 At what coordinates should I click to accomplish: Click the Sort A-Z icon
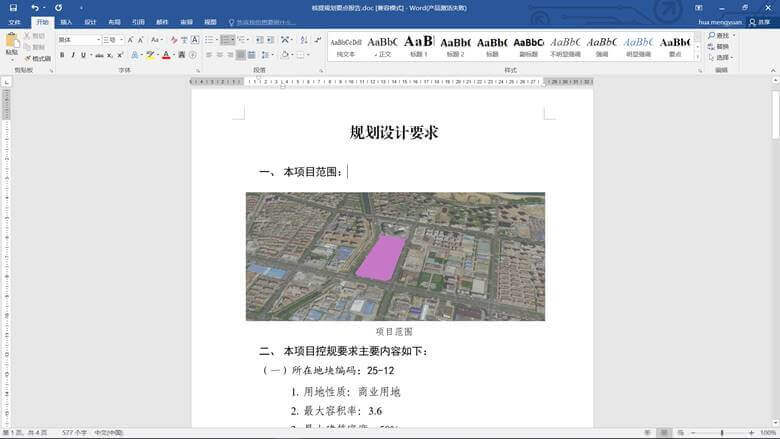[304, 40]
